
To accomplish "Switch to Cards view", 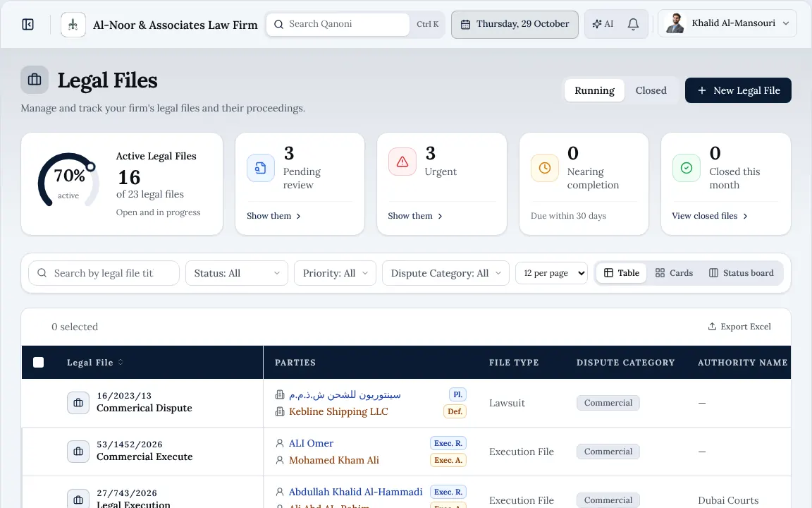I will (x=674, y=273).
